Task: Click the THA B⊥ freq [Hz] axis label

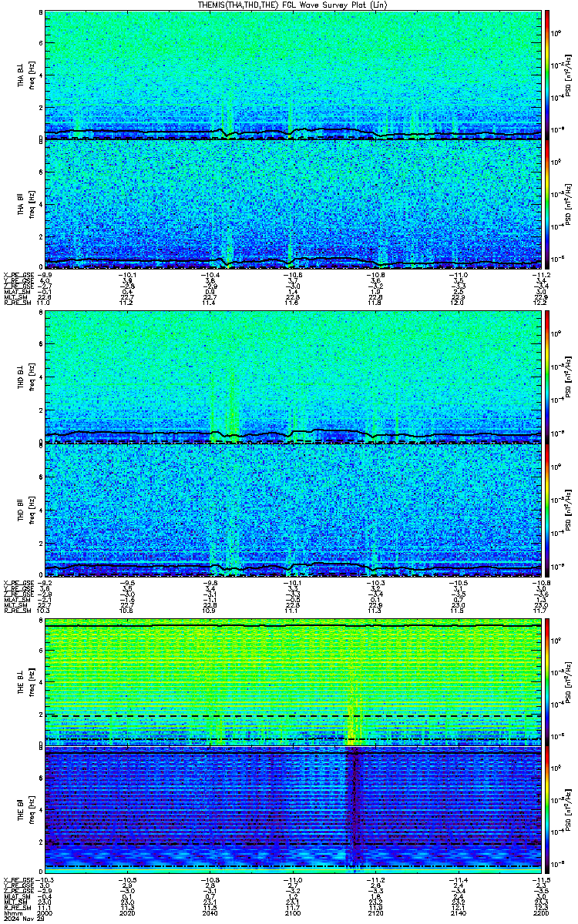Action: point(31,75)
